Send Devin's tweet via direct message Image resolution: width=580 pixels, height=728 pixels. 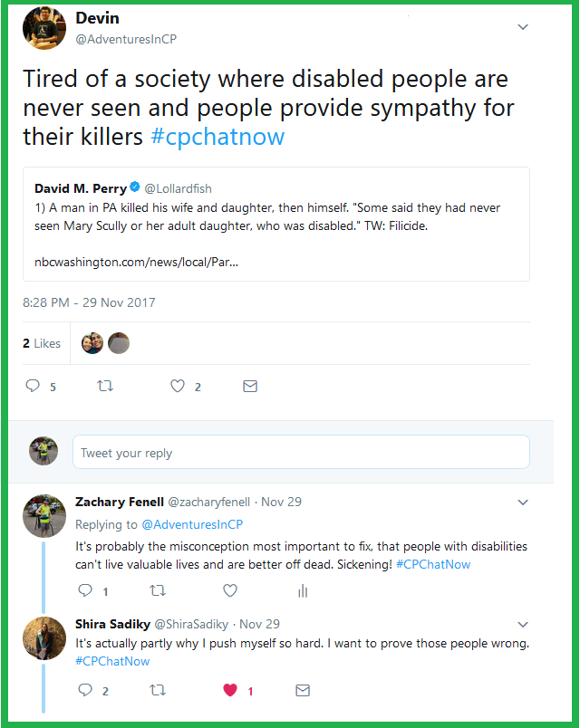point(250,386)
